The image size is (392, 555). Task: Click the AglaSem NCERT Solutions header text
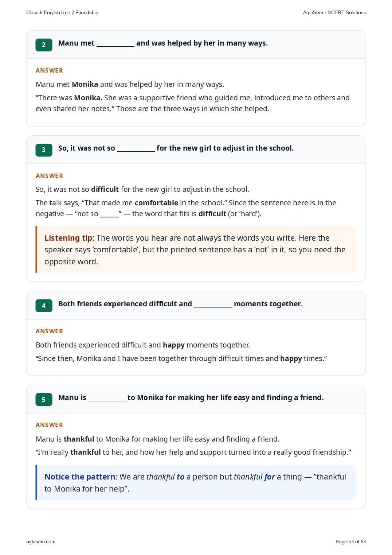coord(334,12)
